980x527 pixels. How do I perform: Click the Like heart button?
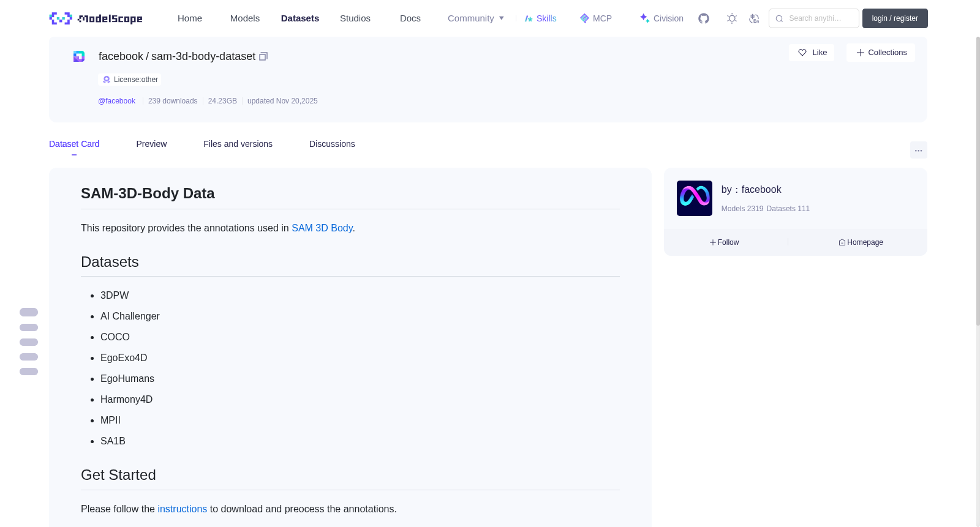[812, 53]
